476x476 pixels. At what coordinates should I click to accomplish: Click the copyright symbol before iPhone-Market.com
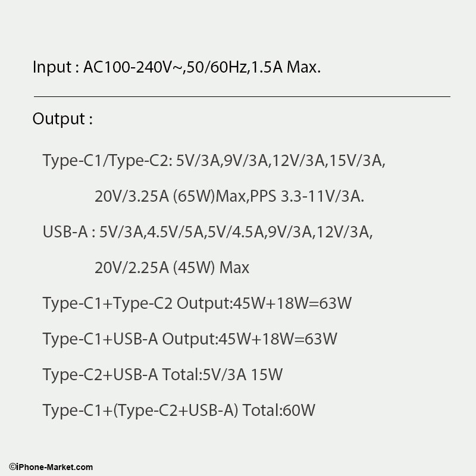[x=12, y=468]
